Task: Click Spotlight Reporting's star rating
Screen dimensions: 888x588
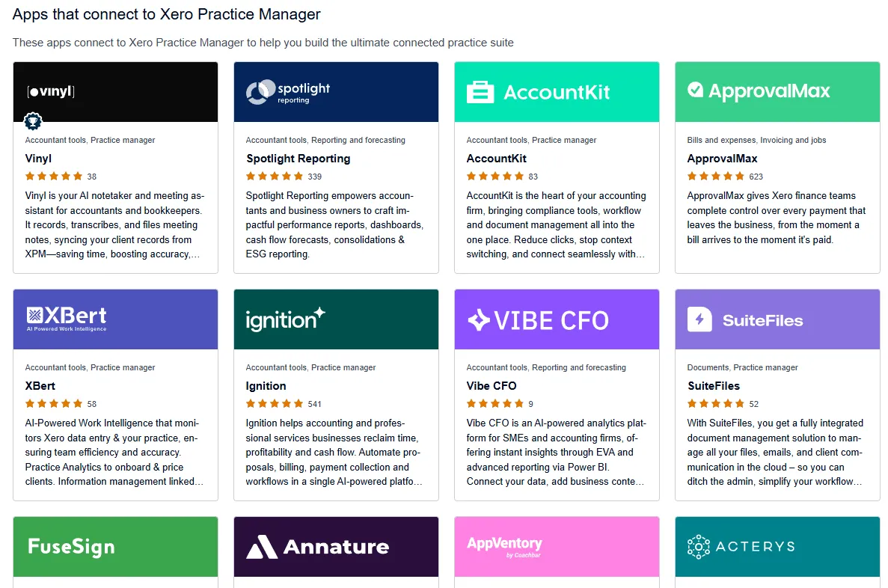Action: (x=275, y=176)
